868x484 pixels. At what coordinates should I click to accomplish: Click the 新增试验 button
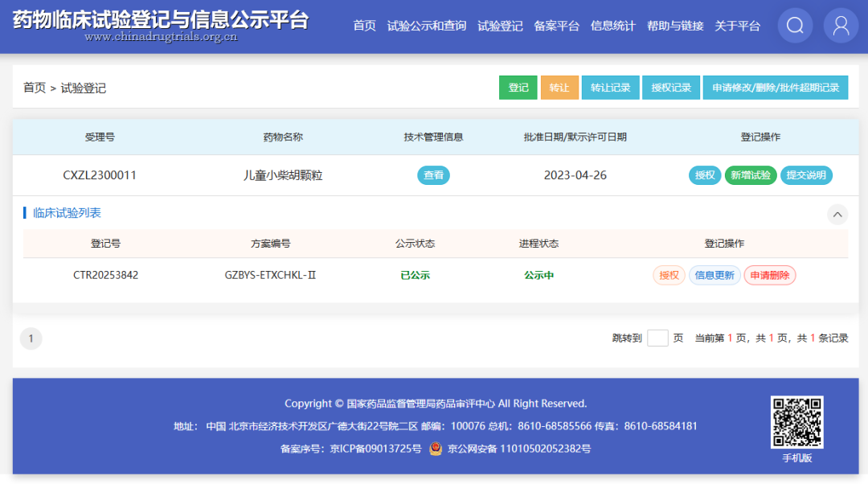751,174
